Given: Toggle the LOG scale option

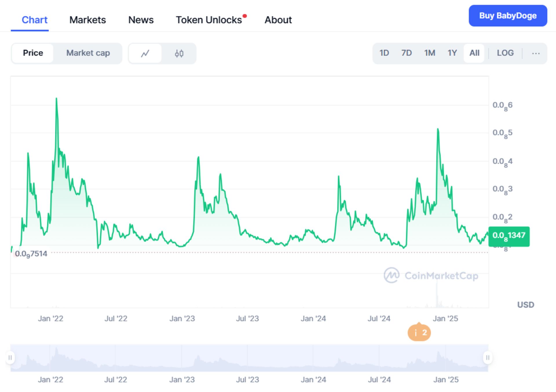Looking at the screenshot, I should point(505,53).
